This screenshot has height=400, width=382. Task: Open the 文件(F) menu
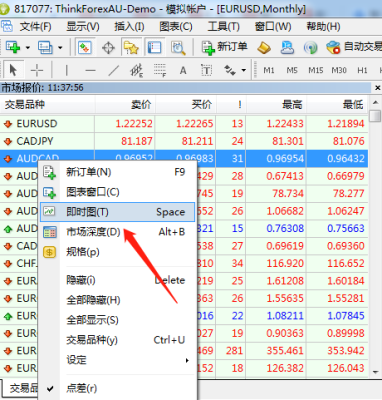coord(35,26)
